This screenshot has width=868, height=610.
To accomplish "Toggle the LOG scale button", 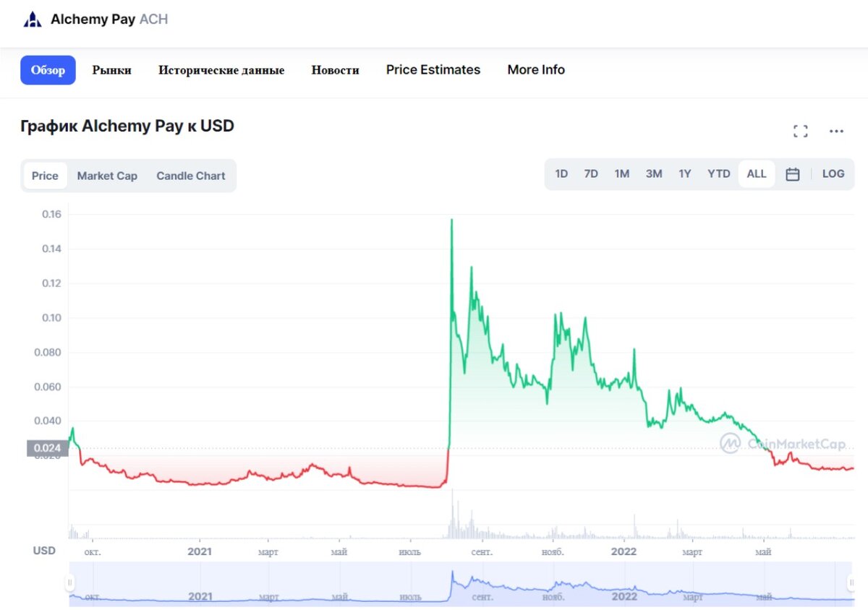I will [833, 174].
